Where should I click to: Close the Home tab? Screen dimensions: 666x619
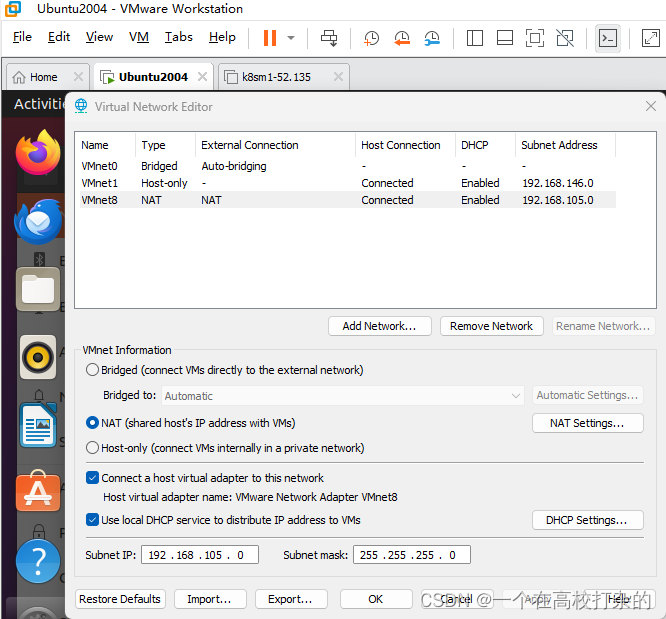78,77
